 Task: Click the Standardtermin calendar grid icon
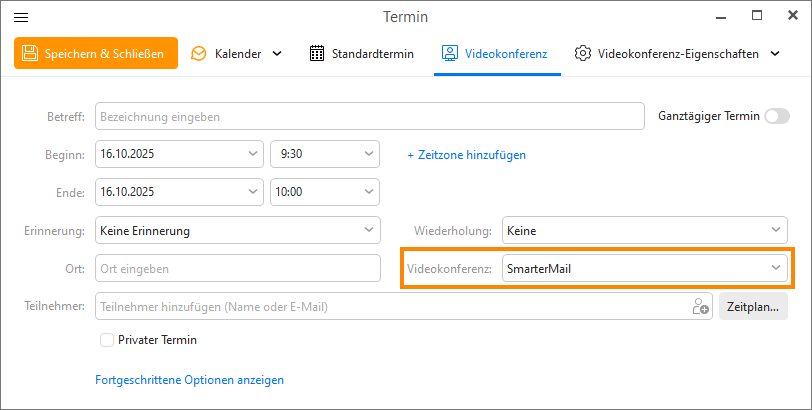point(317,53)
